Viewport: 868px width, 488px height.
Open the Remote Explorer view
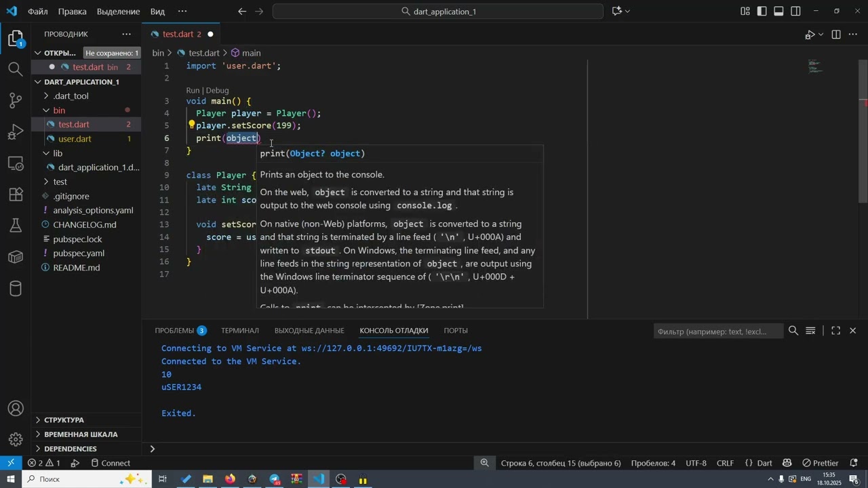tap(16, 163)
